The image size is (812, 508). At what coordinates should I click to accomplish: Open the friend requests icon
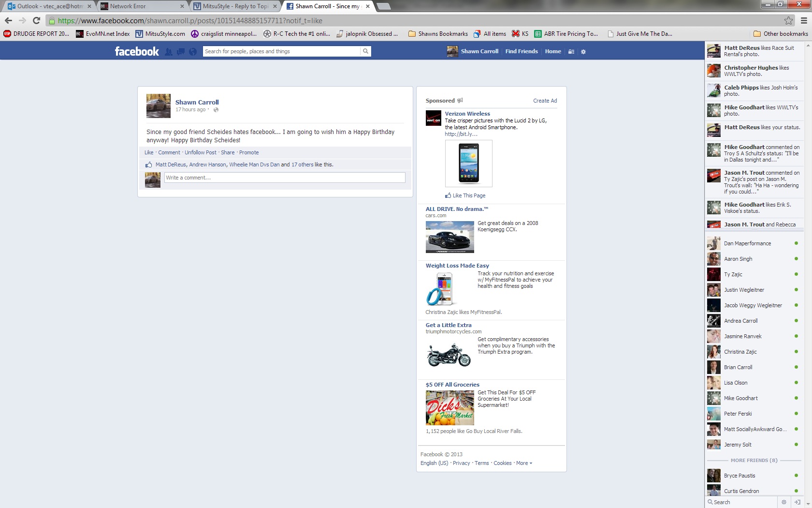click(x=168, y=52)
